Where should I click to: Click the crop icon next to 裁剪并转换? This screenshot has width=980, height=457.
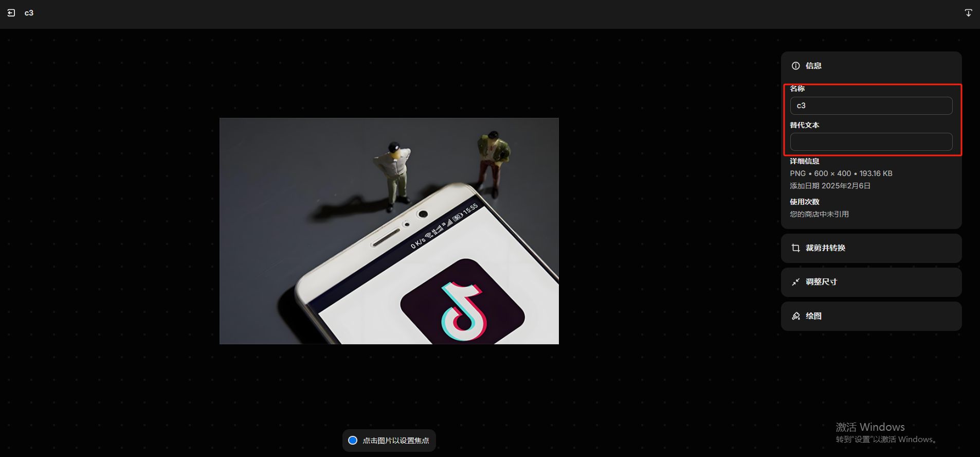796,248
